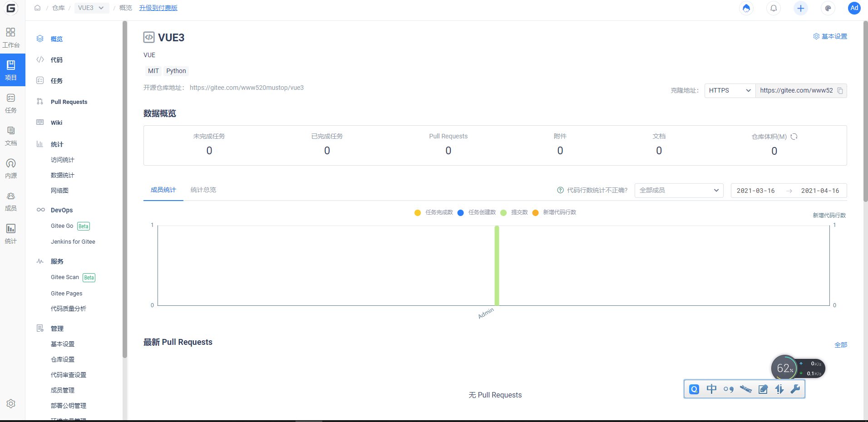
Task: Open 代码质量分析 in the sidebar
Action: (x=69, y=309)
